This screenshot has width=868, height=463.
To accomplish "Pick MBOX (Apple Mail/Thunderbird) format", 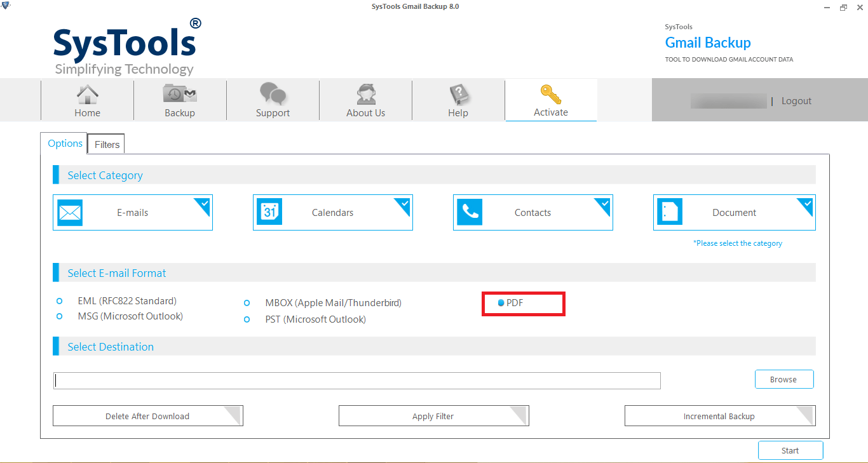I will coord(247,303).
